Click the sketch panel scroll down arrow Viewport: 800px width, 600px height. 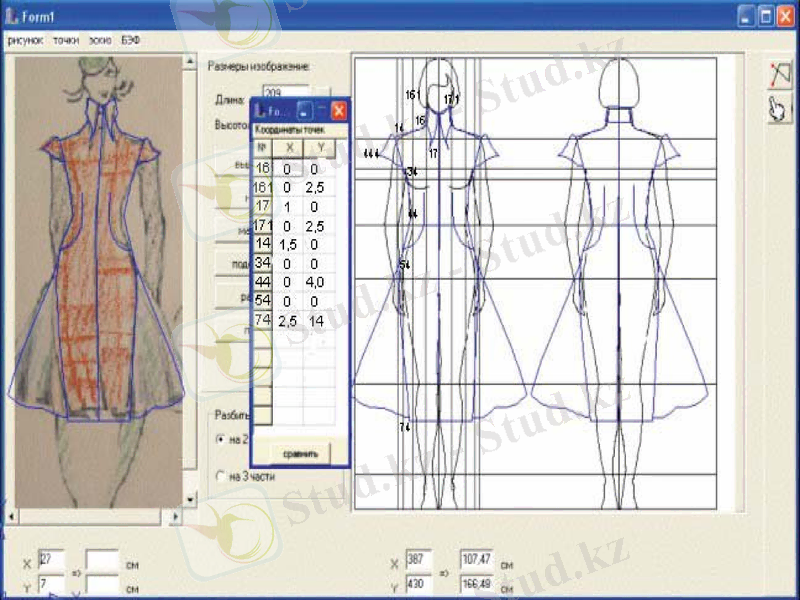(x=190, y=499)
